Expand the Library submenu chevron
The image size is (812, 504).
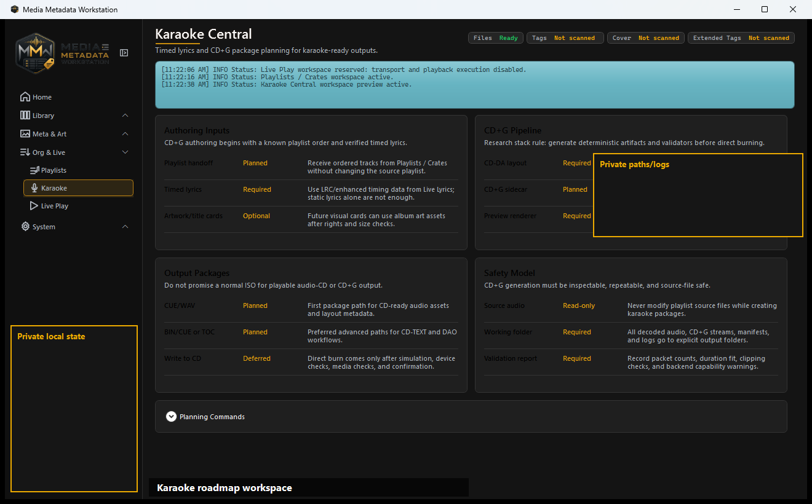[125, 116]
